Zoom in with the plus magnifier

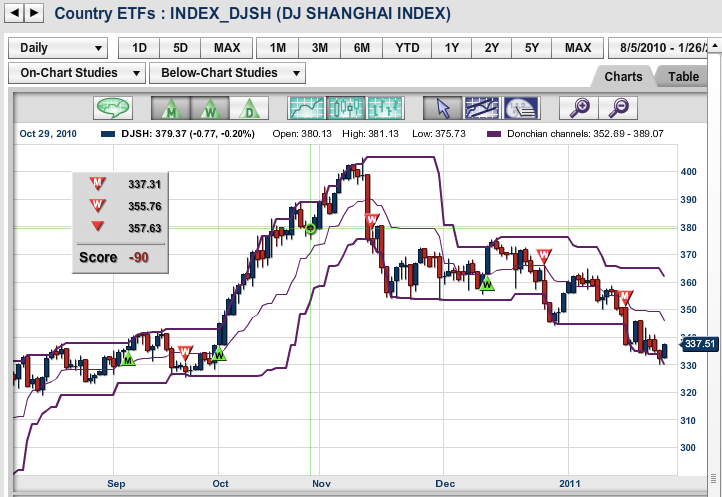click(x=579, y=107)
